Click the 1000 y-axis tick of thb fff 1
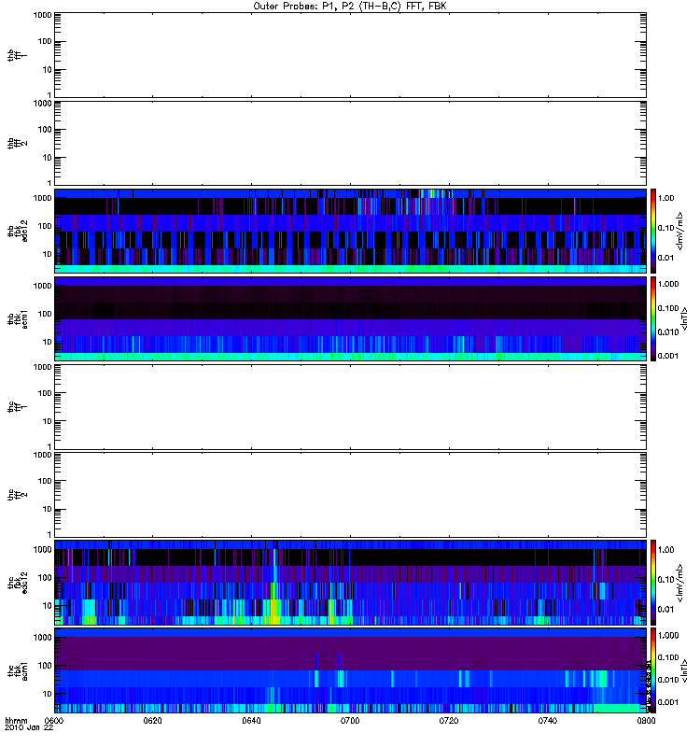The image size is (700, 747). (42, 15)
